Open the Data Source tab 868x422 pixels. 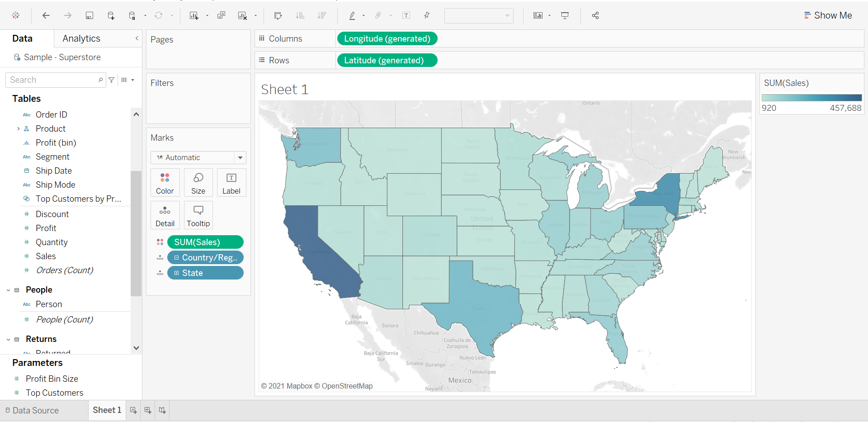32,410
